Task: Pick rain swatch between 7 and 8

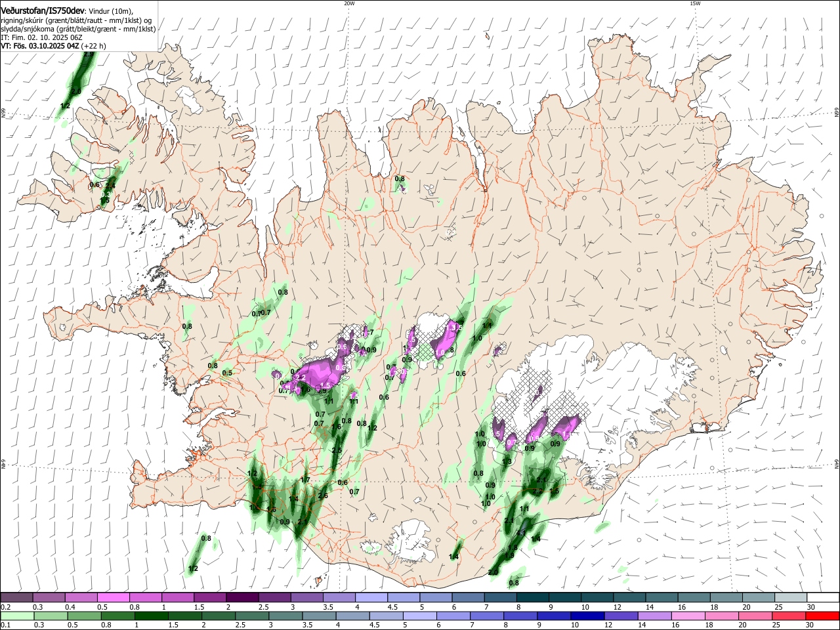Action: tap(486, 616)
